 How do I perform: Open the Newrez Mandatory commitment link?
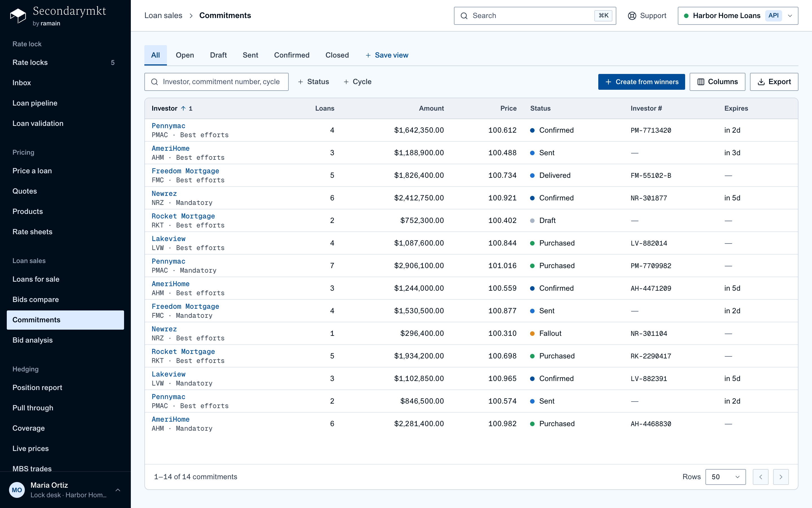coord(164,194)
